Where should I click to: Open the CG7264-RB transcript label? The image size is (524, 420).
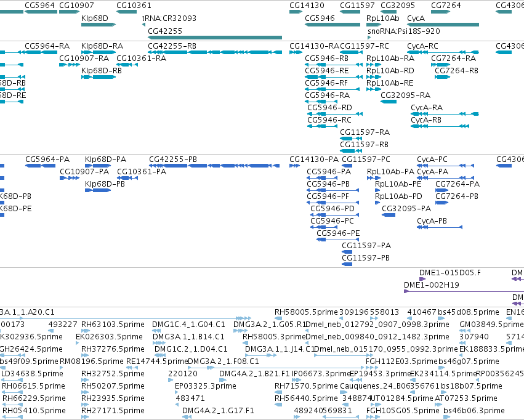tap(456, 70)
